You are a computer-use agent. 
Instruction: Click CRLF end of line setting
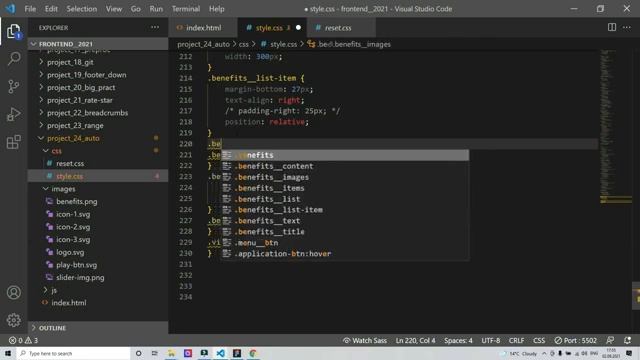point(516,340)
